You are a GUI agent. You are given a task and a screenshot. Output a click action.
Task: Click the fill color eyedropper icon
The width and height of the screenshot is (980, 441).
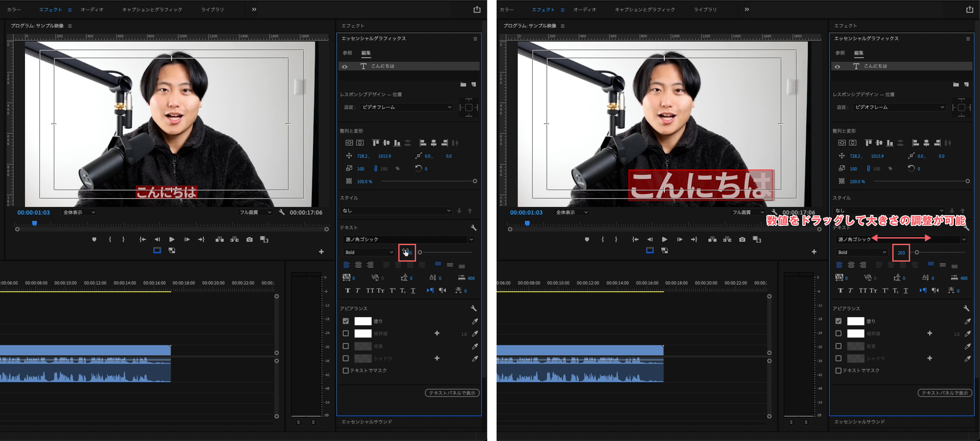(475, 321)
